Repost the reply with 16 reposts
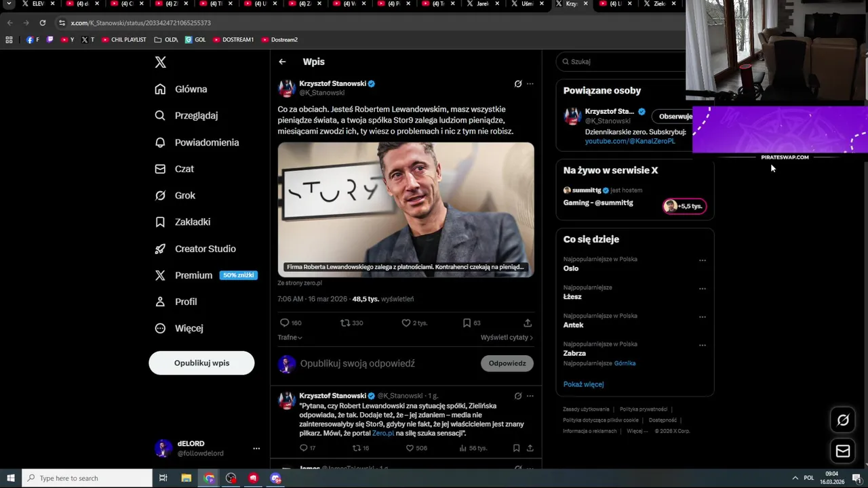 361,448
